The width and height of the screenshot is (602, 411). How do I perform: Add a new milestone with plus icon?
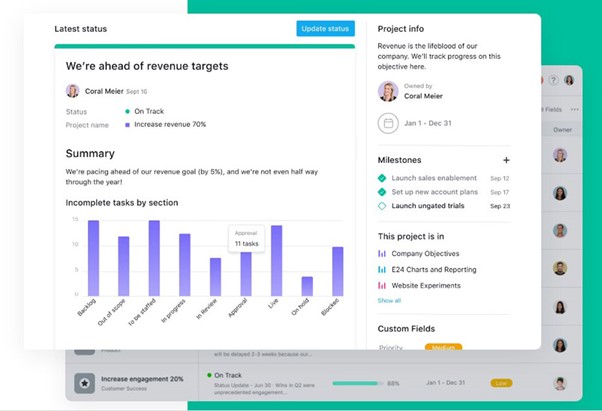click(506, 160)
